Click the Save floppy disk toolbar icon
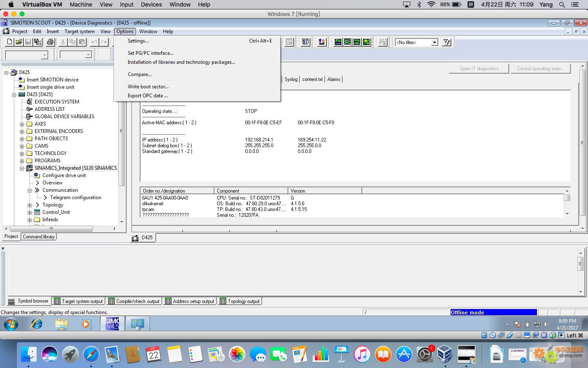This screenshot has height=368, width=588. tap(28, 42)
